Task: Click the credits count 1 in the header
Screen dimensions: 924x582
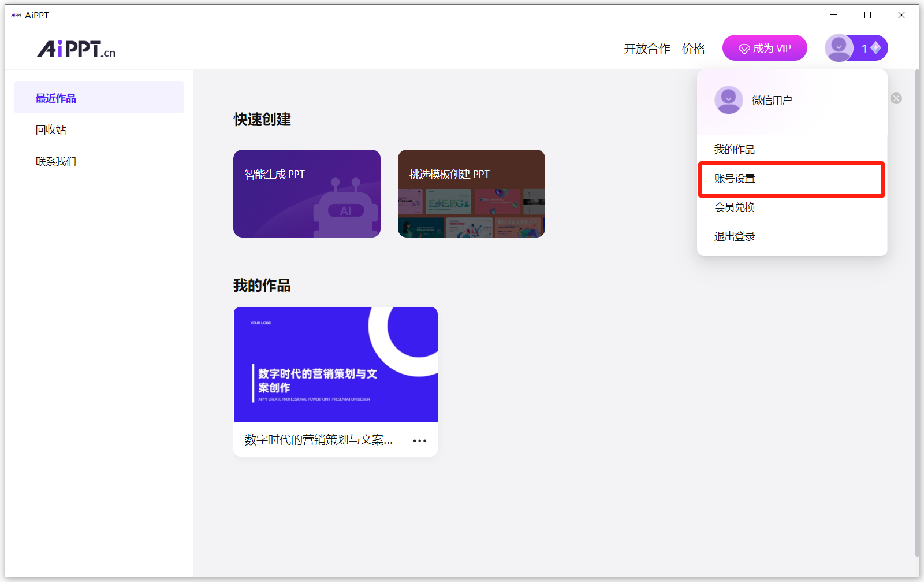Action: [x=865, y=49]
